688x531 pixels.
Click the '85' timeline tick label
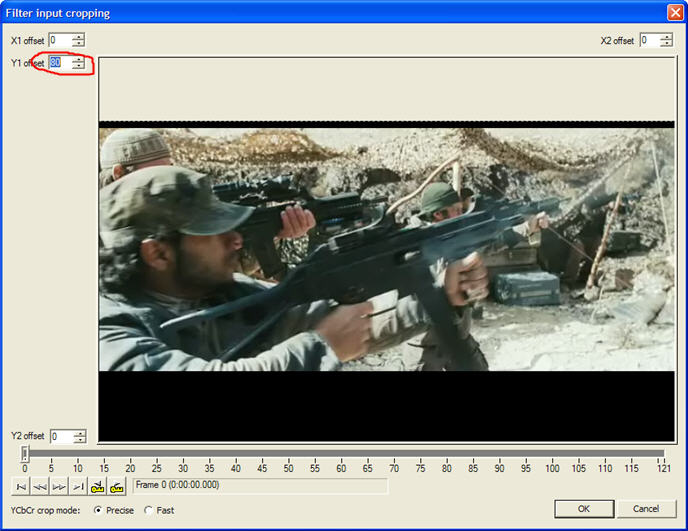473,468
